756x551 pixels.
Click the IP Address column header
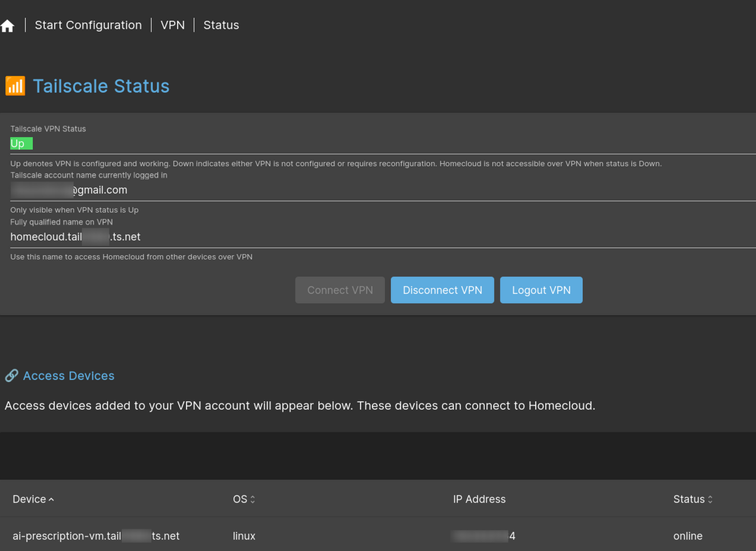point(479,499)
